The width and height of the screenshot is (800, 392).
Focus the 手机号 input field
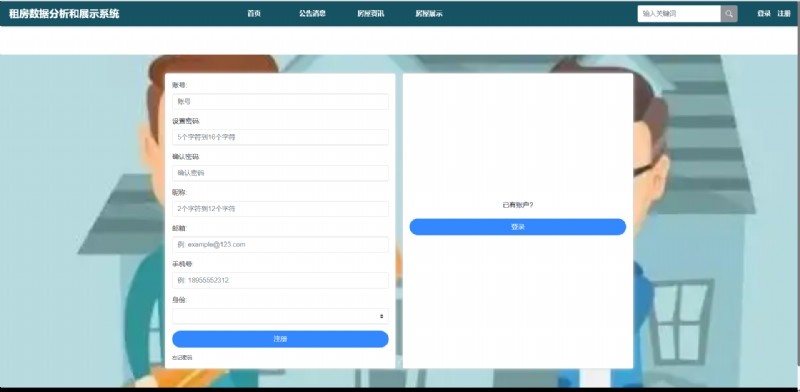point(280,280)
